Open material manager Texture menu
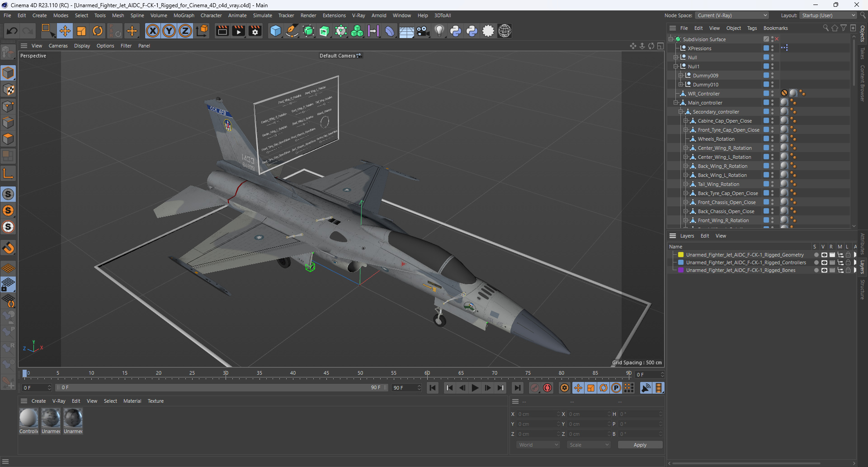Image resolution: width=868 pixels, height=467 pixels. 156,401
